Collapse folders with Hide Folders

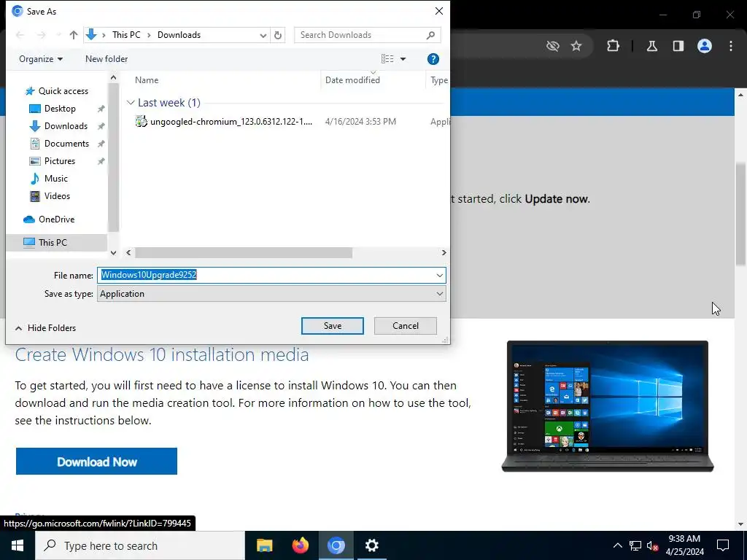[46, 328]
